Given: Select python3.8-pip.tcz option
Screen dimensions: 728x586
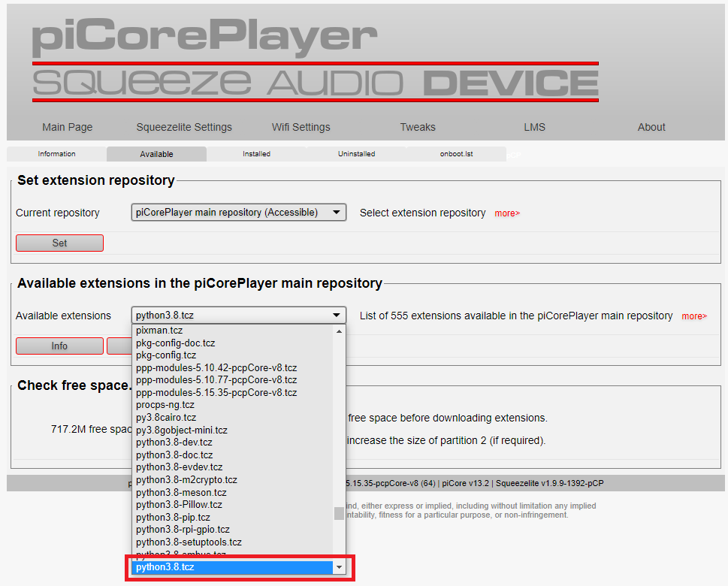Looking at the screenshot, I should point(233,518).
